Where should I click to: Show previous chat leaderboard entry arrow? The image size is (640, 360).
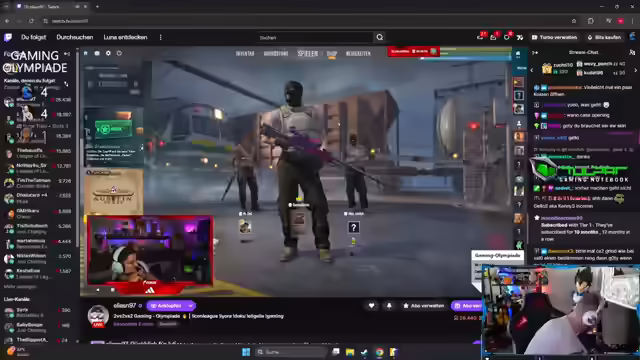[x=531, y=70]
